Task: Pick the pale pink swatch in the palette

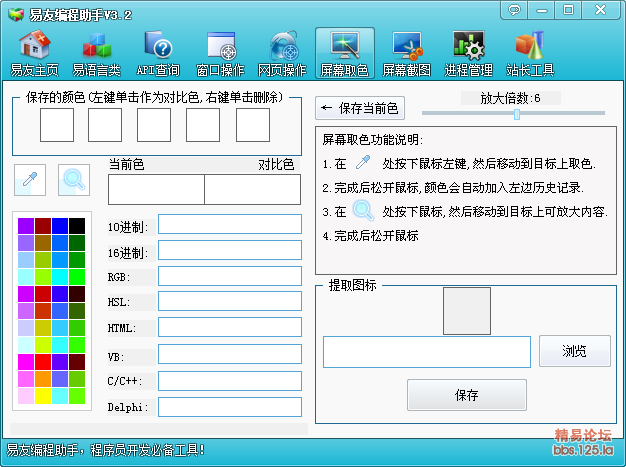Action: point(26,396)
